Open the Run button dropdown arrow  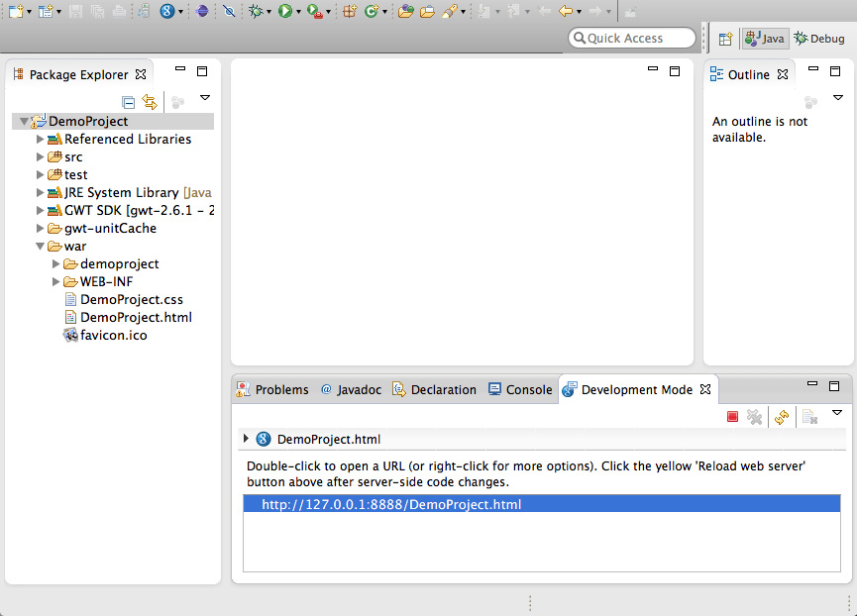[x=298, y=12]
